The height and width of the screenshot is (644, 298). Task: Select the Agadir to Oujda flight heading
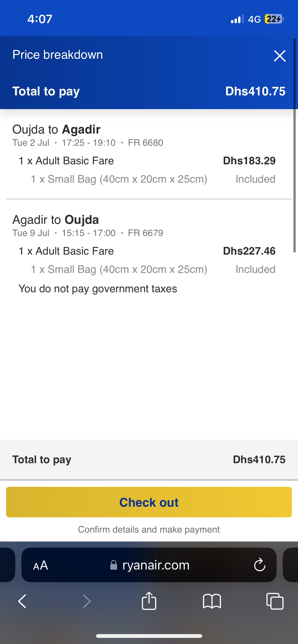56,220
